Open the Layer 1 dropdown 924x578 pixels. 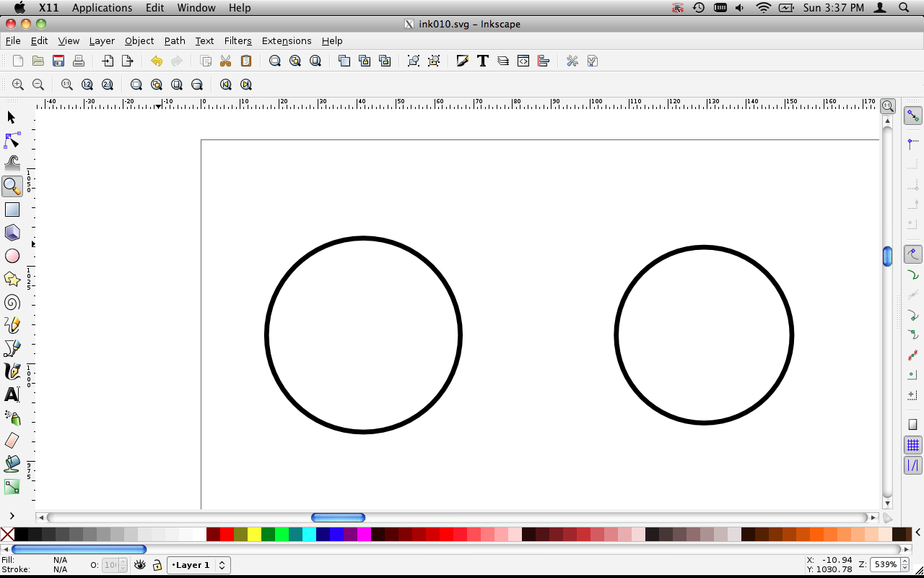click(x=199, y=565)
